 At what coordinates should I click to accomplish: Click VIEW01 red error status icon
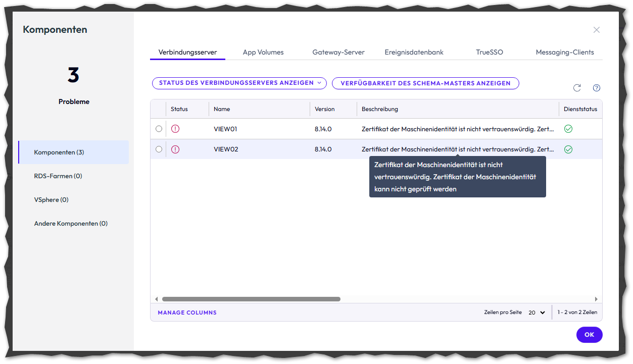pyautogui.click(x=175, y=129)
